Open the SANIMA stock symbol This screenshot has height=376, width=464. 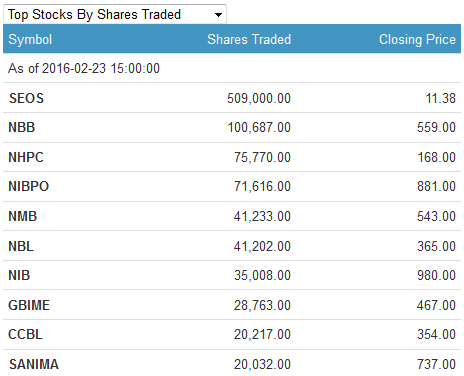pos(34,364)
